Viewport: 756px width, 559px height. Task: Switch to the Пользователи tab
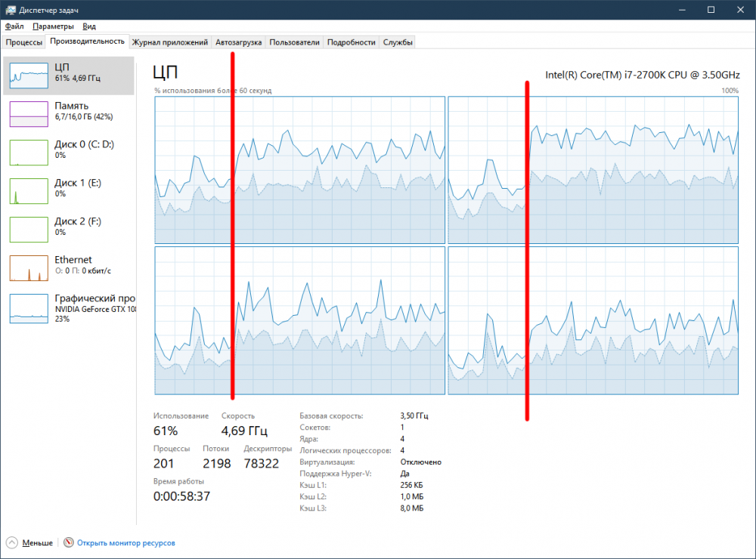[x=294, y=42]
